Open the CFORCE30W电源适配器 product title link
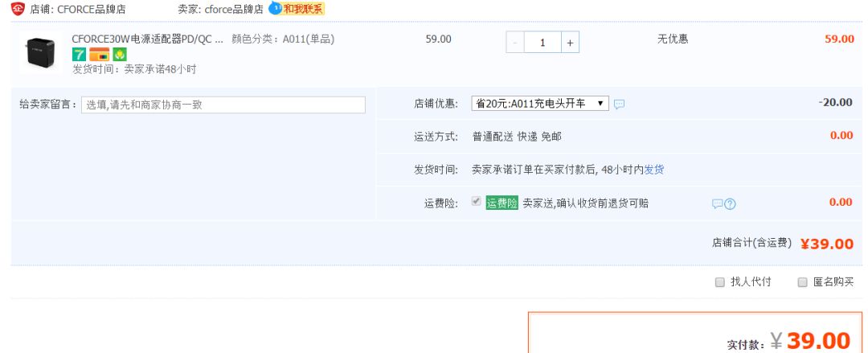Image resolution: width=868 pixels, height=353 pixels. (148, 39)
